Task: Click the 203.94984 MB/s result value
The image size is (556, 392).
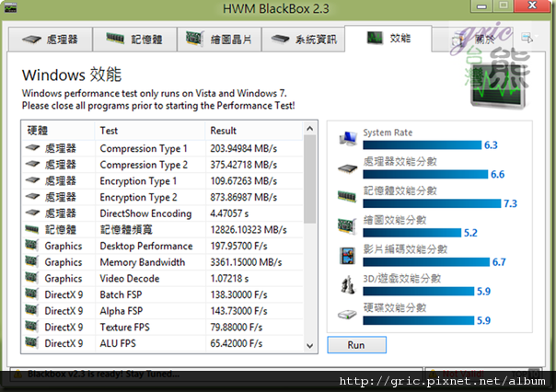Action: pyautogui.click(x=244, y=148)
